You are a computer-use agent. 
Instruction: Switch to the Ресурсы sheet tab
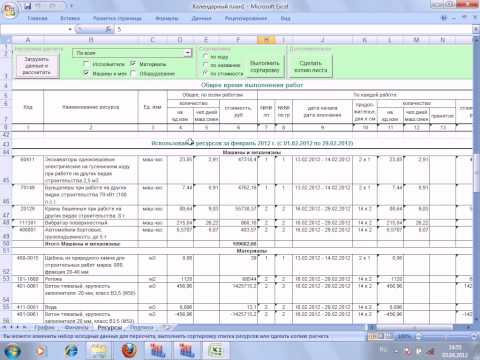pyautogui.click(x=109, y=327)
